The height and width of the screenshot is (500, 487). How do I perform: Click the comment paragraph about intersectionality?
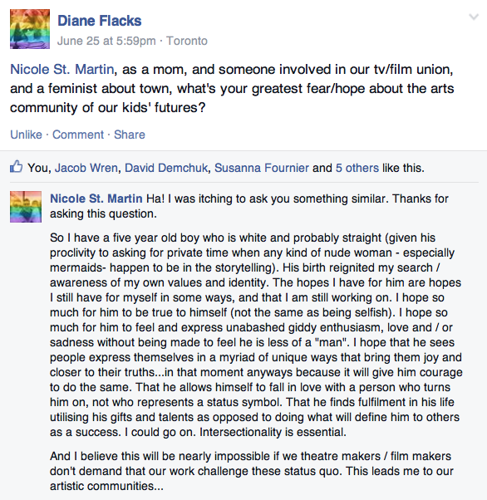point(256,335)
